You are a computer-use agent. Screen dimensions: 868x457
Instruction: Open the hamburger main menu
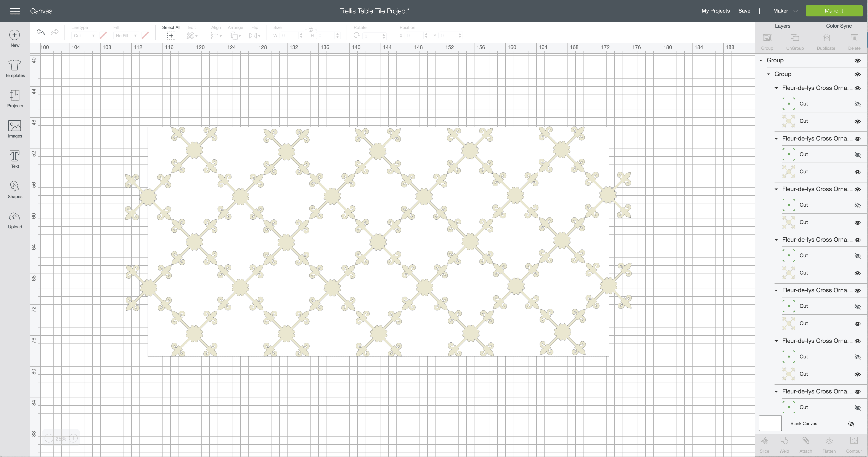15,11
